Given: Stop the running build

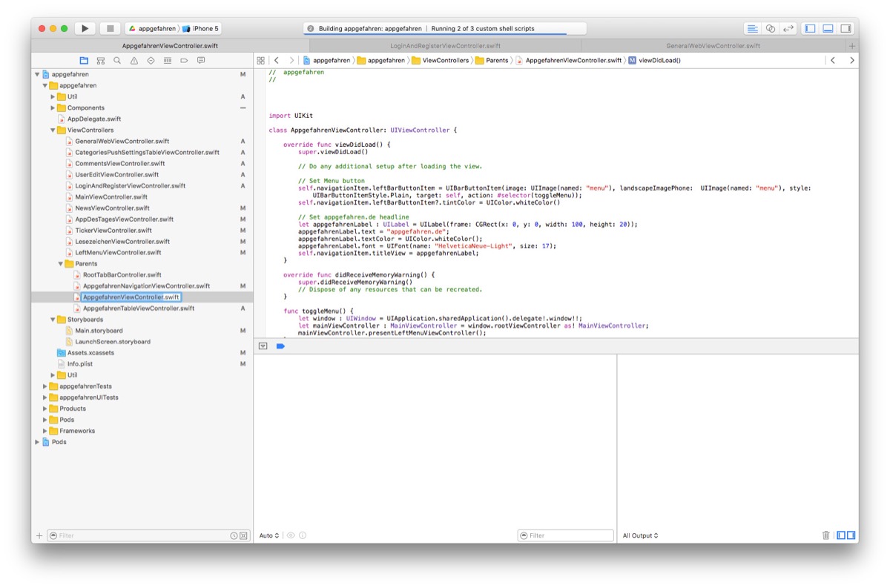Looking at the screenshot, I should [110, 27].
